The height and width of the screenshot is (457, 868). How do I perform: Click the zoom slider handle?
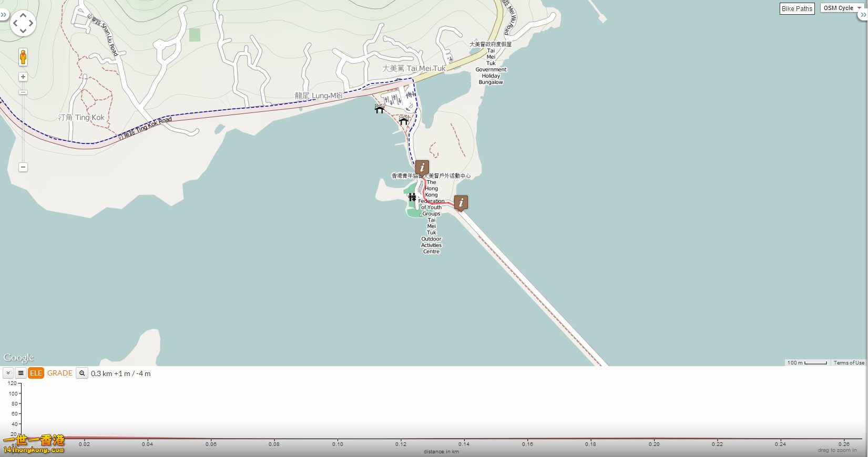click(x=23, y=92)
